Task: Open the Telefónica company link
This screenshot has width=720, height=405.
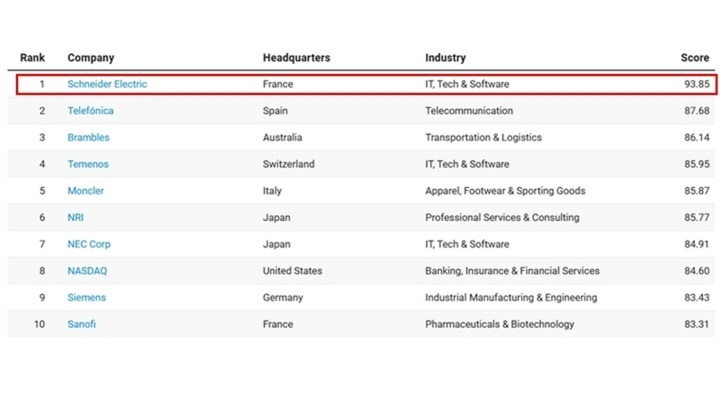Action: click(x=90, y=111)
